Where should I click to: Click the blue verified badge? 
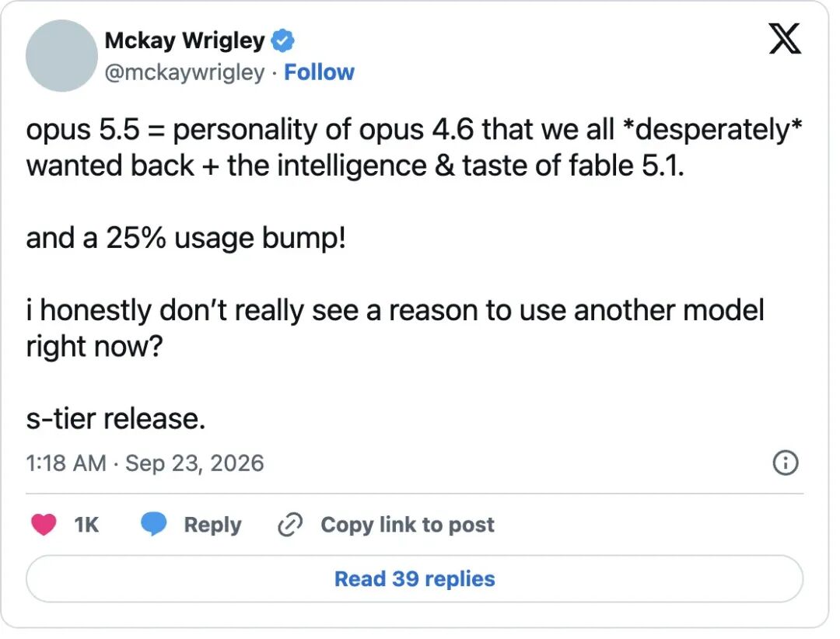(283, 41)
